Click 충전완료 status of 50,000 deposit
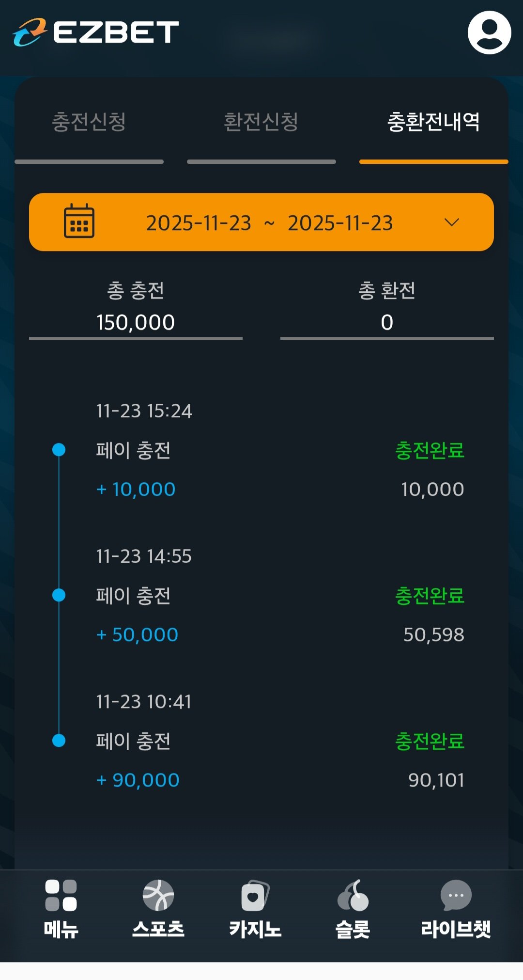This screenshot has width=523, height=980. point(430,596)
